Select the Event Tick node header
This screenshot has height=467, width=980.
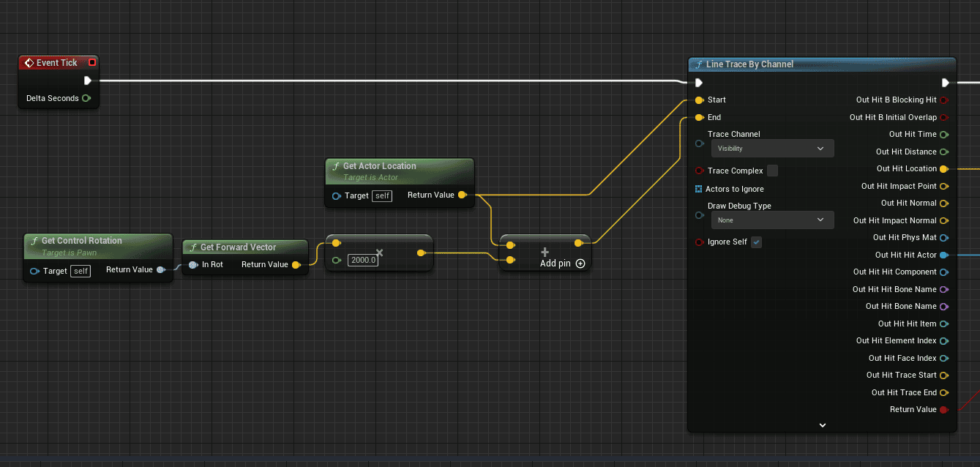coord(56,63)
